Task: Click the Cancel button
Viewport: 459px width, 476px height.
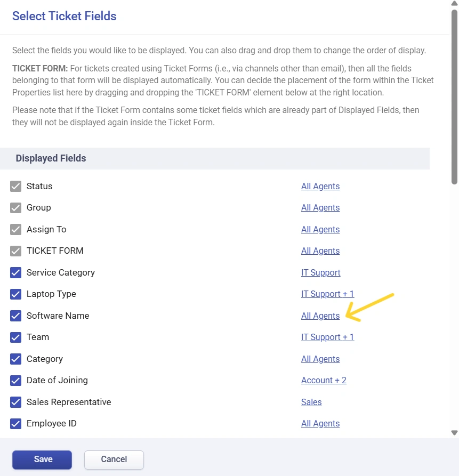Action: 114,459
